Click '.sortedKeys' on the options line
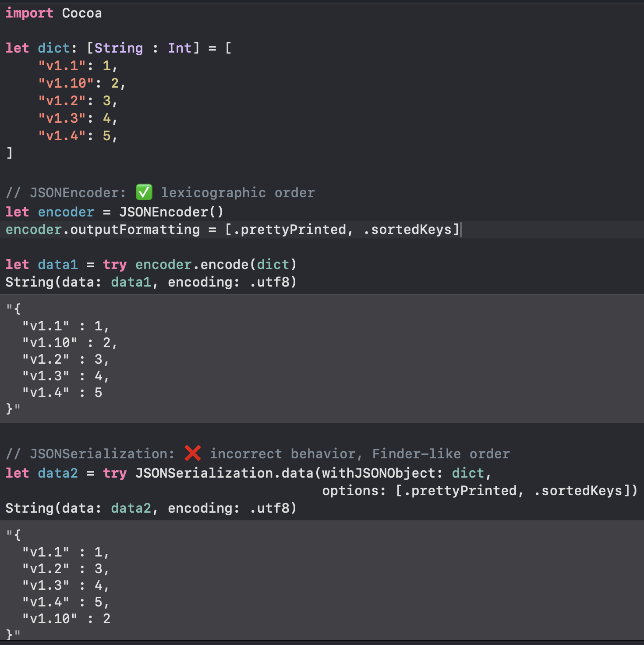 click(578, 491)
